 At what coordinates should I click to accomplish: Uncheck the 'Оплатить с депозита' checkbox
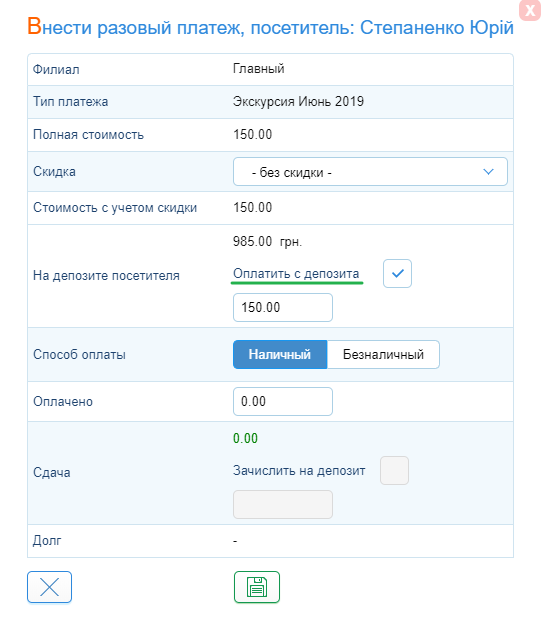pos(397,273)
